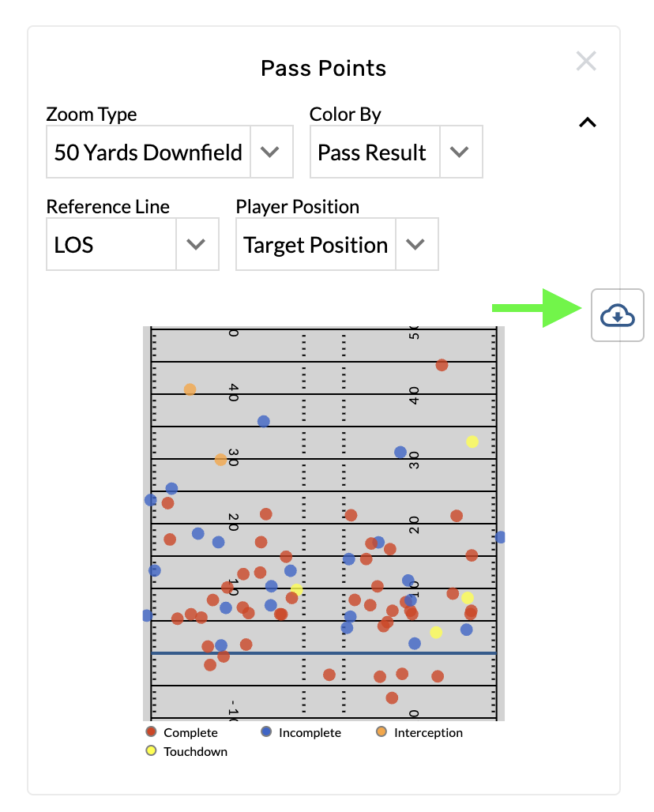Close the Pass Points panel

pyautogui.click(x=585, y=62)
